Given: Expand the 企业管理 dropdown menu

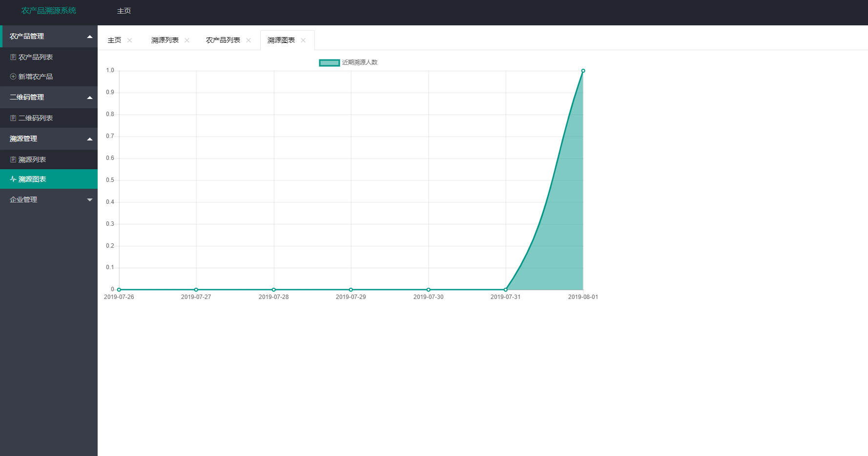Looking at the screenshot, I should (x=90, y=199).
